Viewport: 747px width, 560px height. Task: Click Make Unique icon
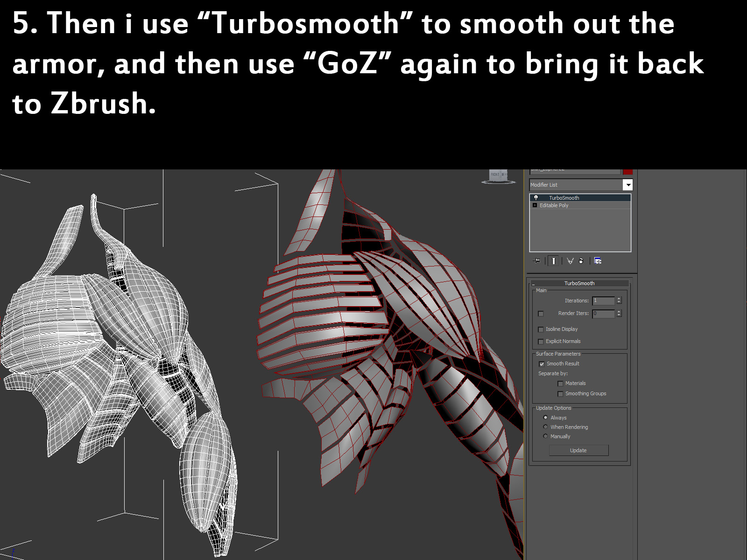[x=570, y=261]
